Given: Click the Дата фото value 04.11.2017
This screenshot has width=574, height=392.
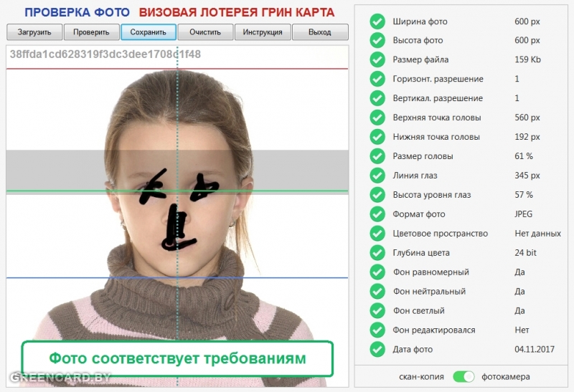Looking at the screenshot, I should 535,349.
